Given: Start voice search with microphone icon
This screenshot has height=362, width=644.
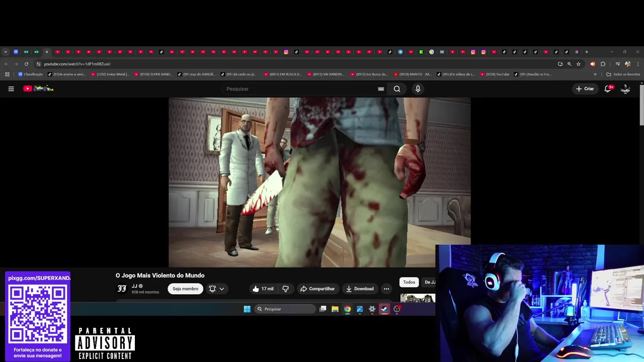Looking at the screenshot, I should 418,89.
